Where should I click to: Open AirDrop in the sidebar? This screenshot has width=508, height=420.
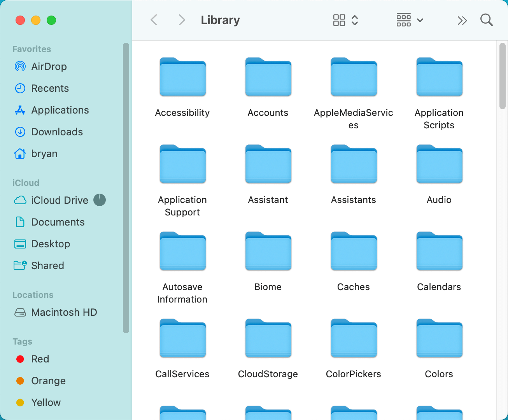coord(49,66)
